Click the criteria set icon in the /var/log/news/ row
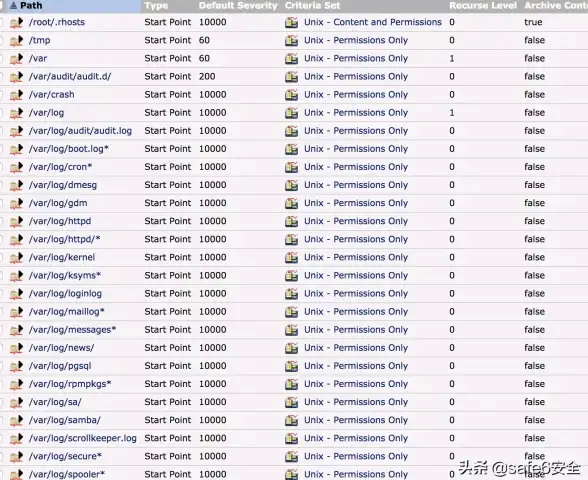 (x=291, y=348)
